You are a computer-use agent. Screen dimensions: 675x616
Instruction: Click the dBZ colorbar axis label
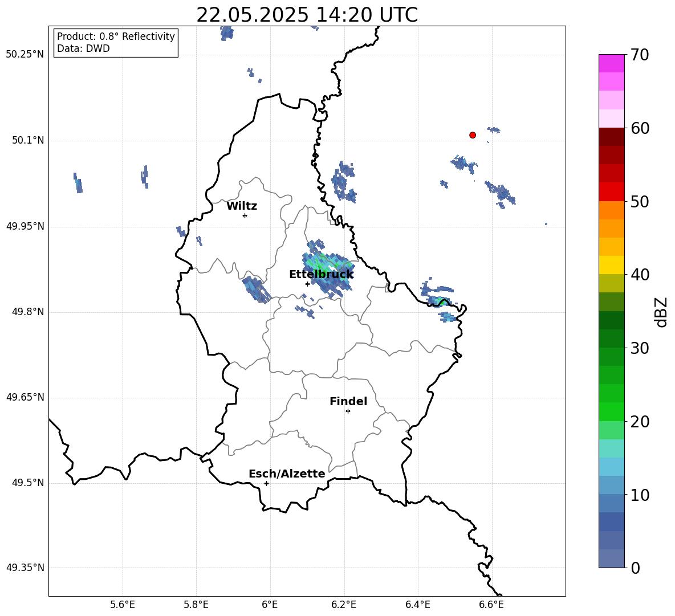point(661,312)
